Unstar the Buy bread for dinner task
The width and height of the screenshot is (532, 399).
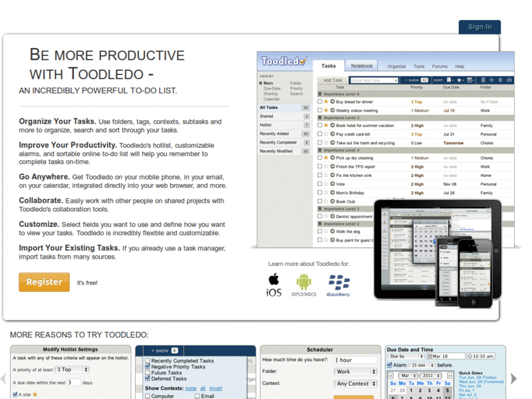pos(326,102)
